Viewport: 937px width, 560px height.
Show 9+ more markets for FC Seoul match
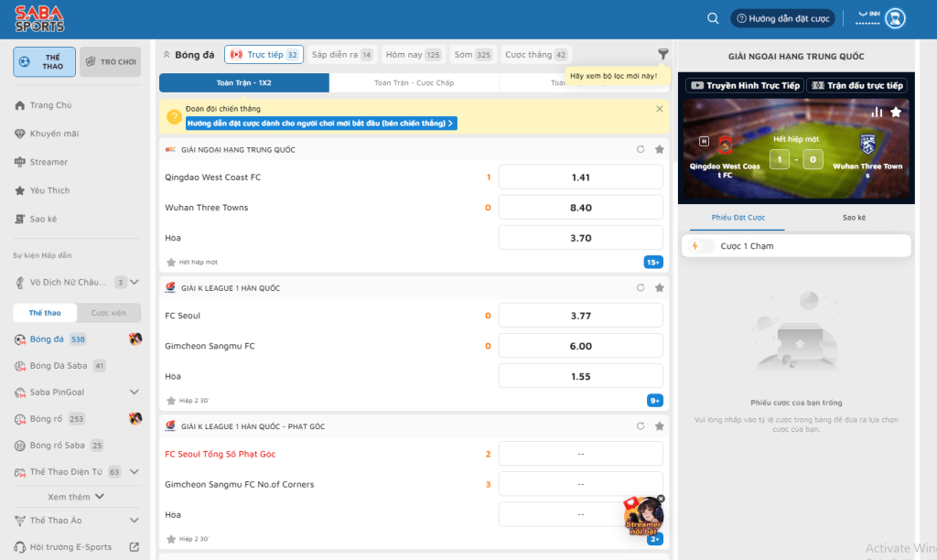coord(655,401)
